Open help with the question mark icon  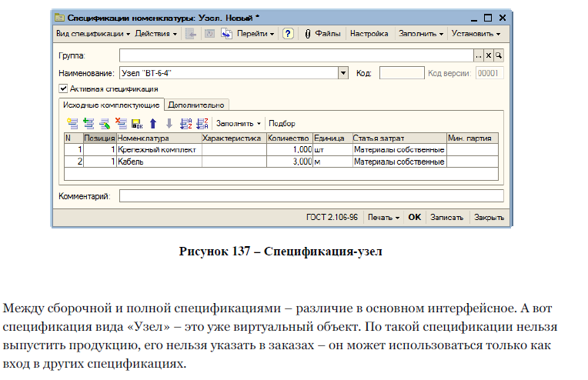[x=288, y=34]
